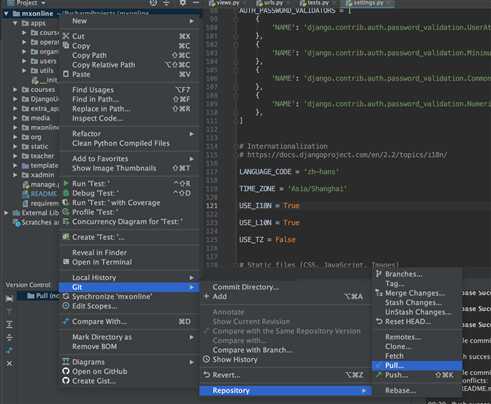This screenshot has width=491, height=404.
Task: Click the Edit Scopes icon
Action: click(x=66, y=306)
